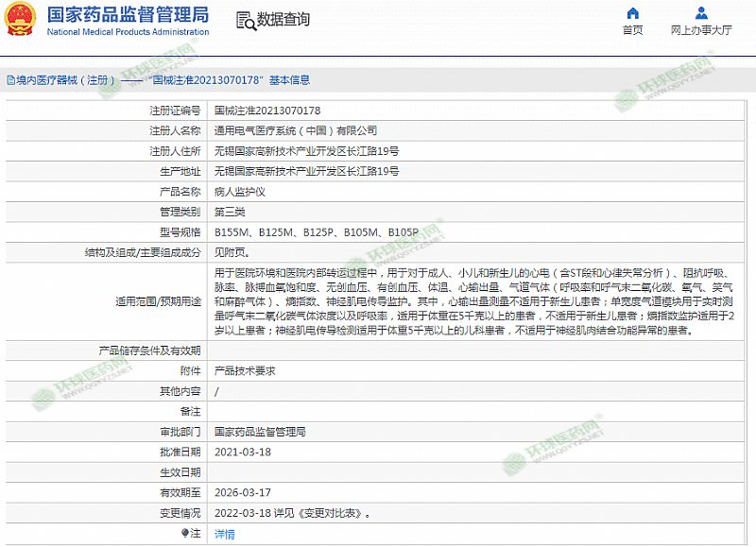Screen dimensions: 756x547
Task: Click the small icon before 境内医疗器械 breadcrumb
Action: (9, 80)
